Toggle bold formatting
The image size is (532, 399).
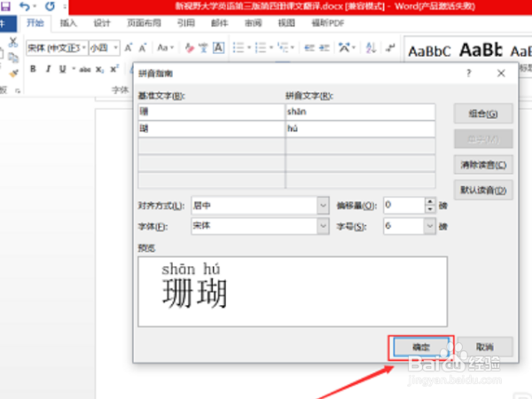(33, 69)
